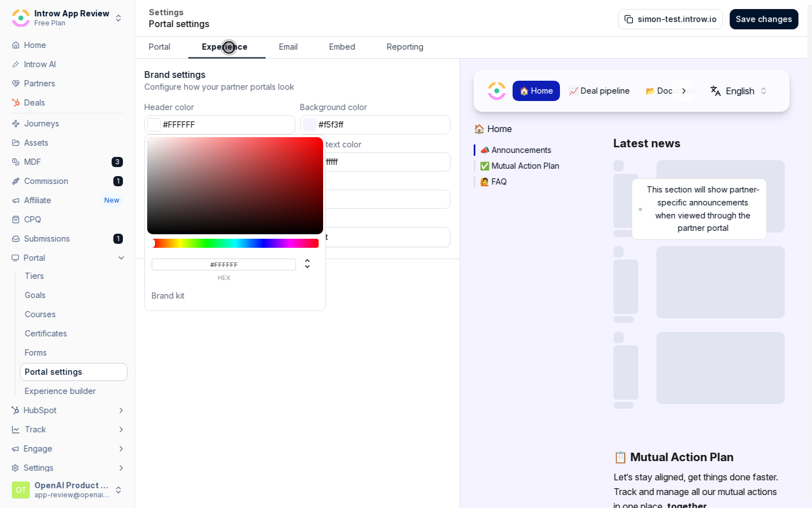812x508 pixels.
Task: Click the rainbow hue slider
Action: pos(235,243)
